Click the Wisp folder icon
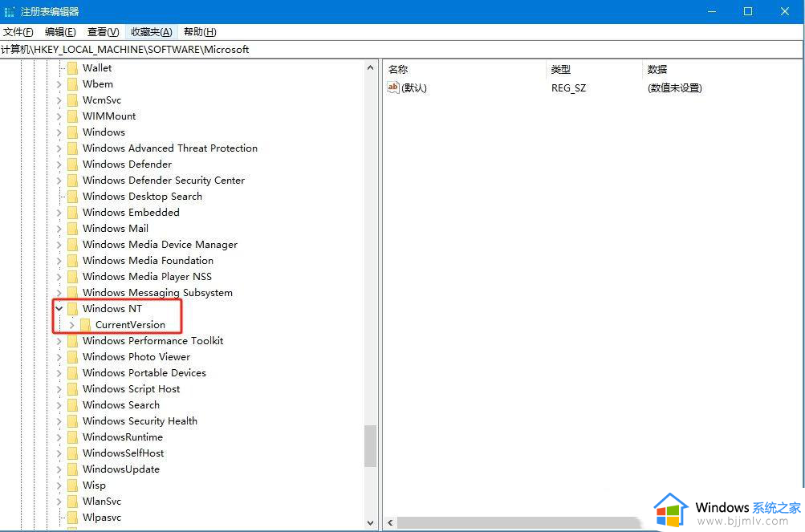Viewport: 805px width, 532px height. [x=72, y=485]
